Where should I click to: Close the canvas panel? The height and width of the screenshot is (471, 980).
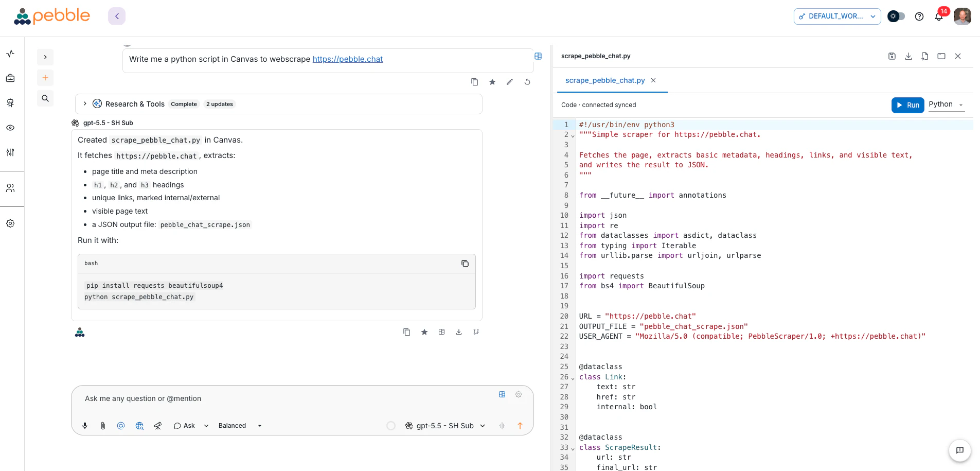(x=958, y=56)
